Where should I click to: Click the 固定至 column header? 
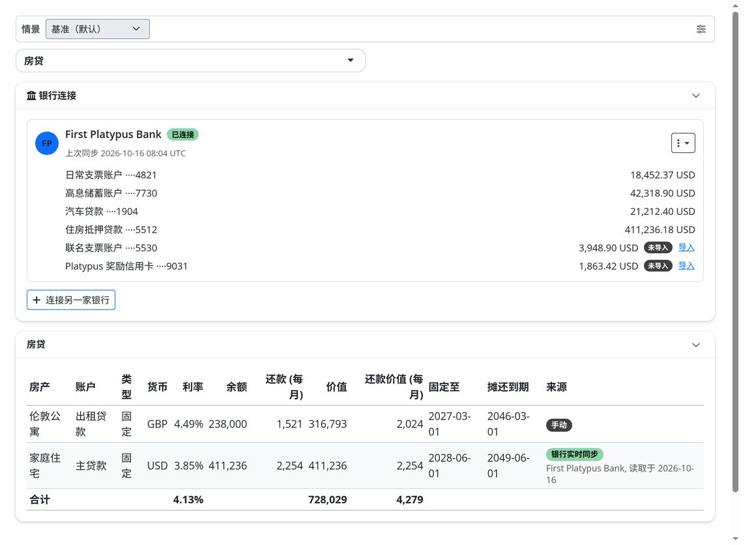tap(444, 387)
